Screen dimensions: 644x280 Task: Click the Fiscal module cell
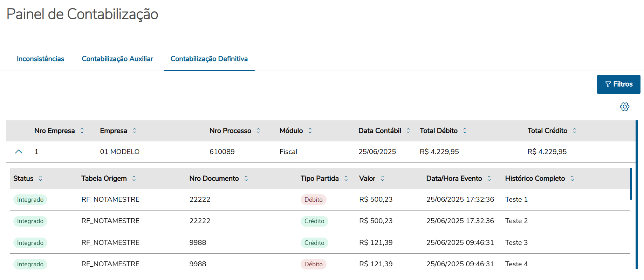[288, 152]
